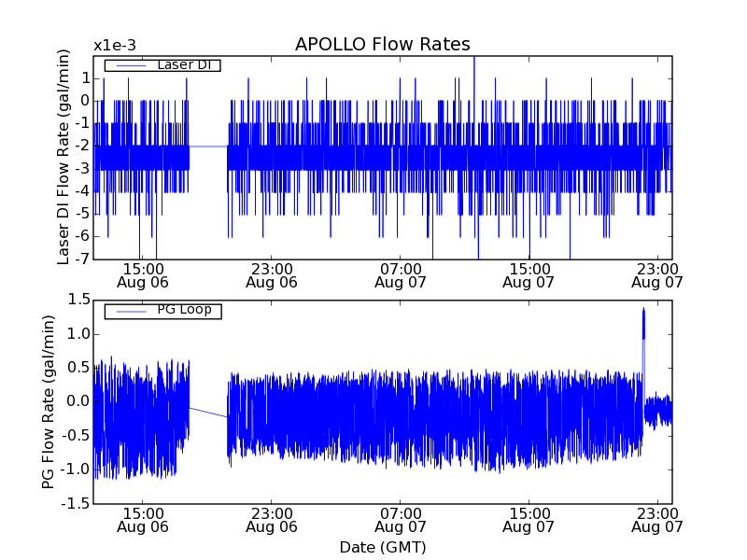This screenshot has height=560, width=747.
Task: Click the Laser DI Flow Rate y-axis label
Action: (63, 157)
